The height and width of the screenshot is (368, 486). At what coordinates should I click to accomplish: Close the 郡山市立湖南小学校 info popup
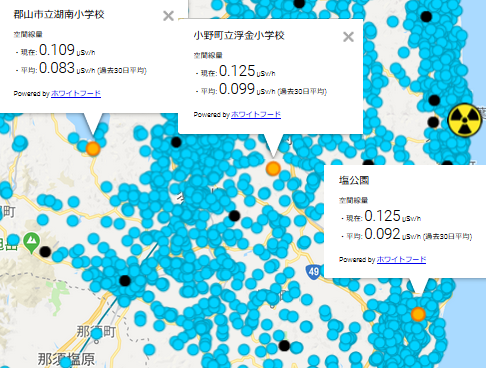tap(168, 16)
